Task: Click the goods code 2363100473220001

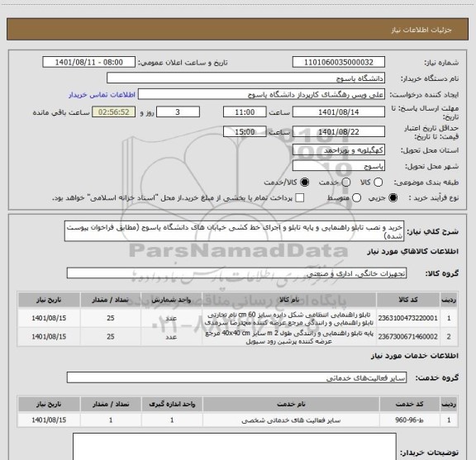Action: click(x=407, y=318)
